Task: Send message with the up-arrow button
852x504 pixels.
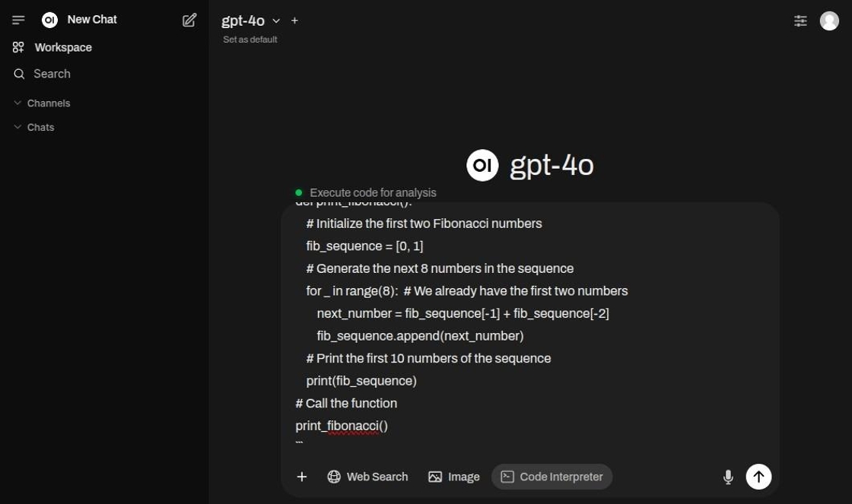Action: 758,477
